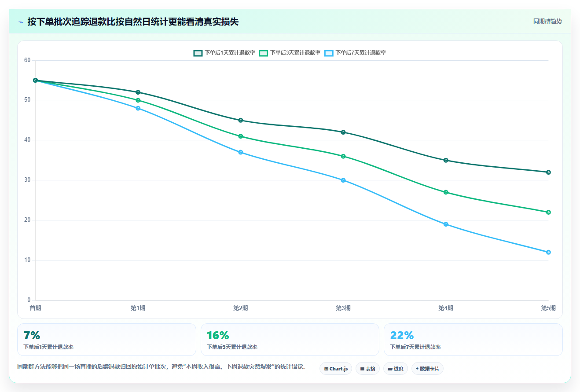Click the 7-day series endpoint at 第5期
The height and width of the screenshot is (392, 580).
548,252
